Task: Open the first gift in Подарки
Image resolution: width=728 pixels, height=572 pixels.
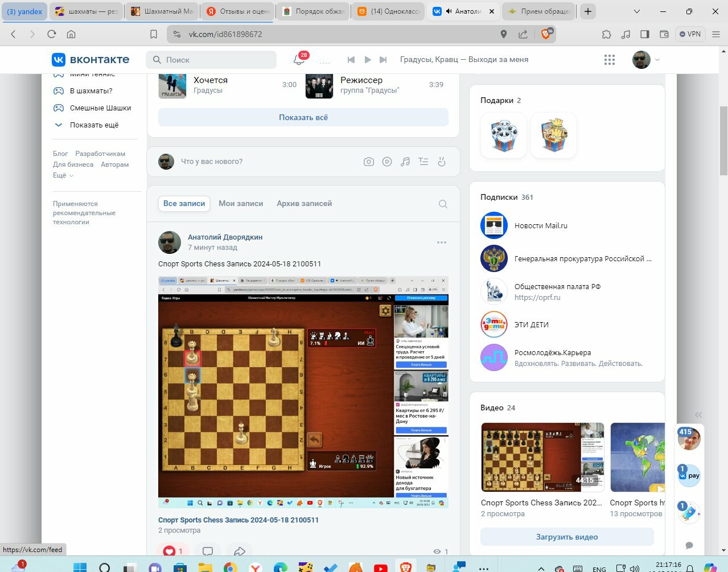Action: tap(504, 135)
